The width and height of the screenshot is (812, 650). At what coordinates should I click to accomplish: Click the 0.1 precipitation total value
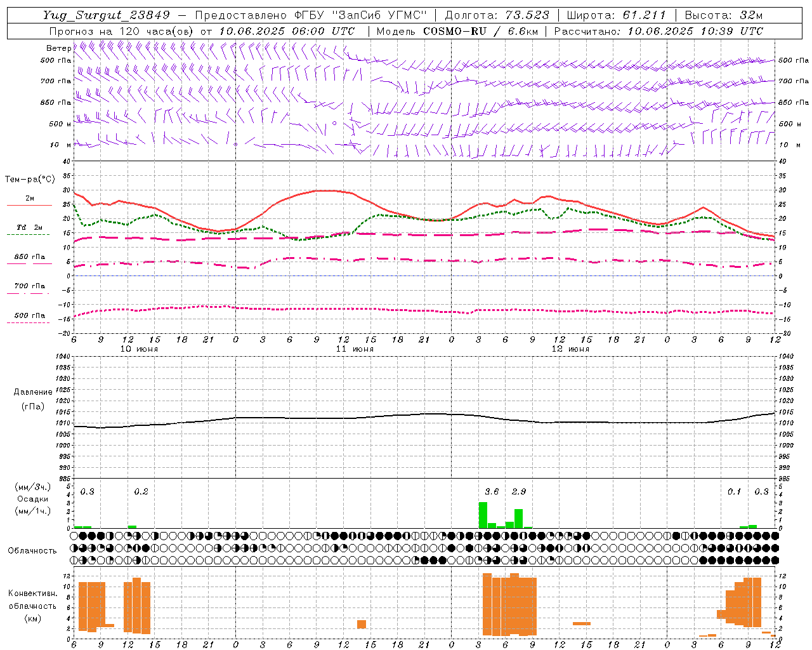734,491
